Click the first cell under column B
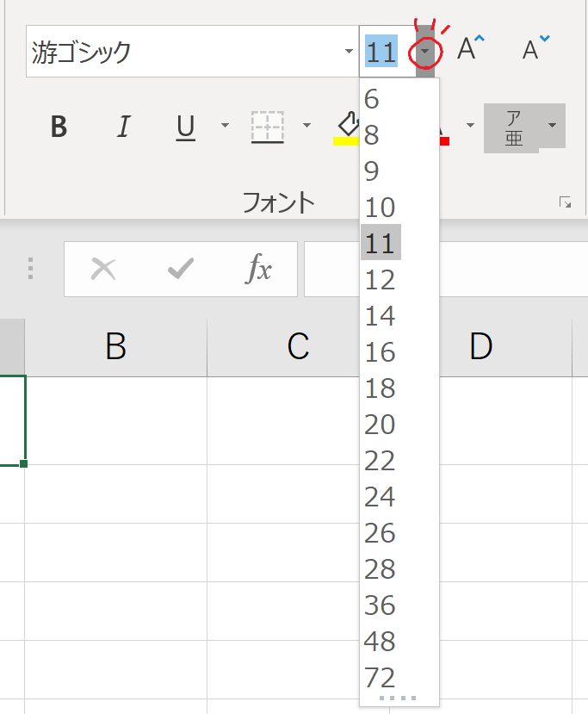 115,420
